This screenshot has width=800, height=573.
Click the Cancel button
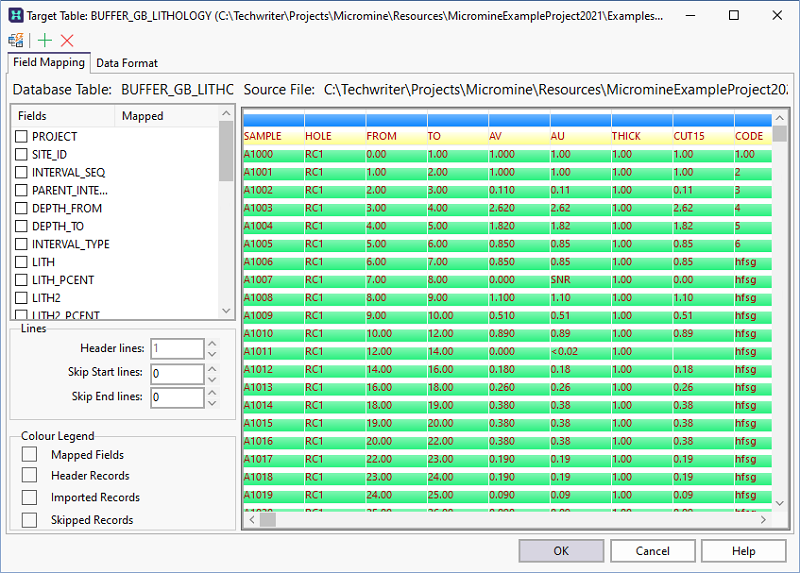coord(653,551)
